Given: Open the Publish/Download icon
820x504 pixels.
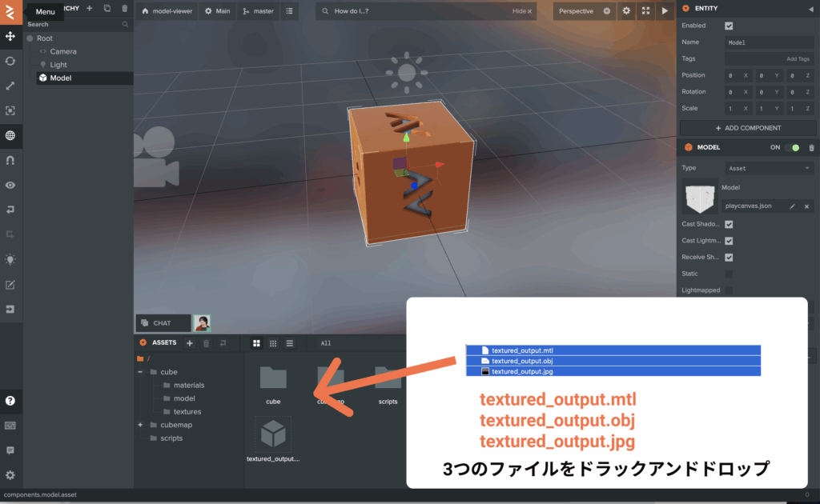Looking at the screenshot, I should click(x=10, y=309).
